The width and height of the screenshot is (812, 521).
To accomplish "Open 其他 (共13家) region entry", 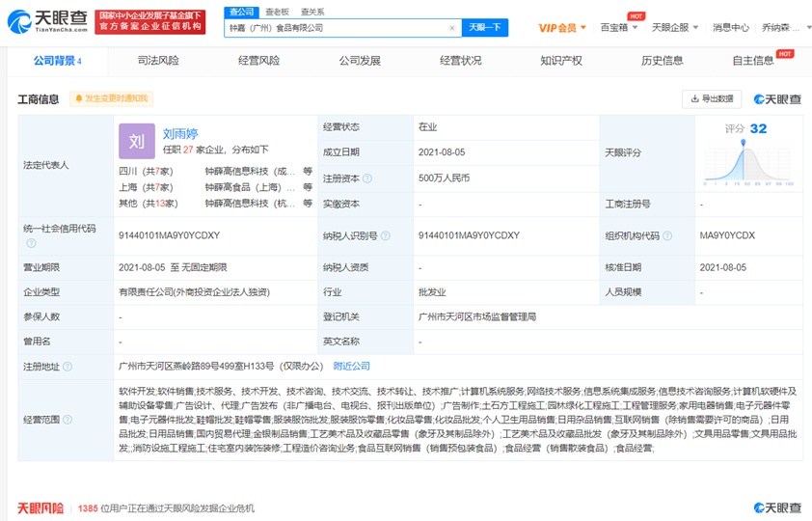I will pos(149,204).
